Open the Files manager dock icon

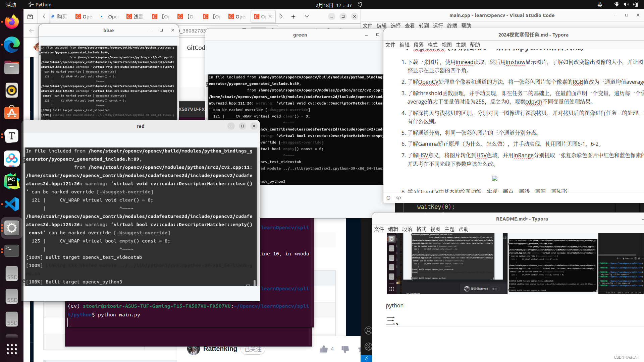pyautogui.click(x=12, y=68)
